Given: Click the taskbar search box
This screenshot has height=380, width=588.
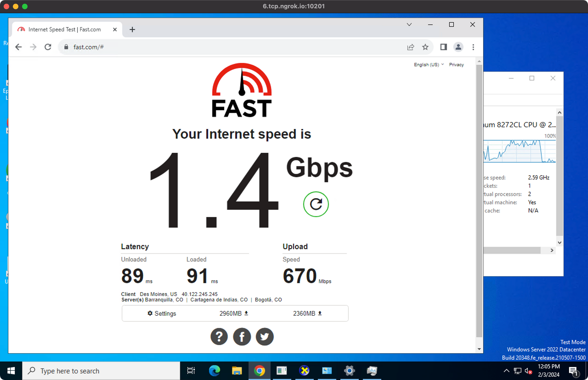Looking at the screenshot, I should [x=101, y=371].
